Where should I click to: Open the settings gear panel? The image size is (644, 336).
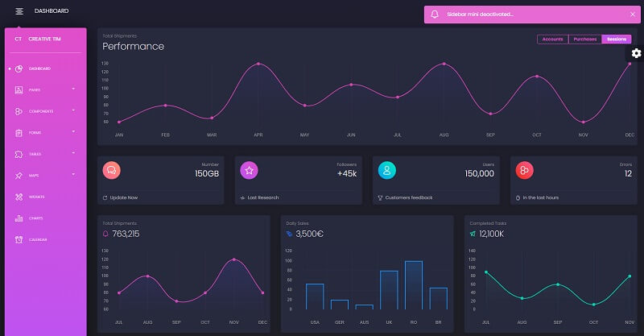pyautogui.click(x=636, y=53)
